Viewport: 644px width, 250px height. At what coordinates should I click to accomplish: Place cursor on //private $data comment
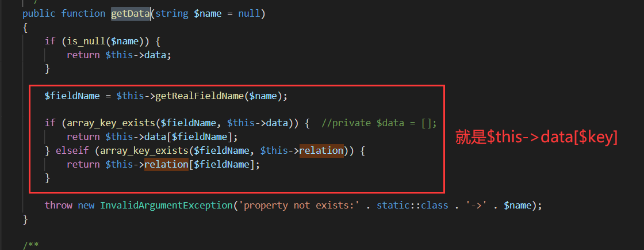[379, 123]
